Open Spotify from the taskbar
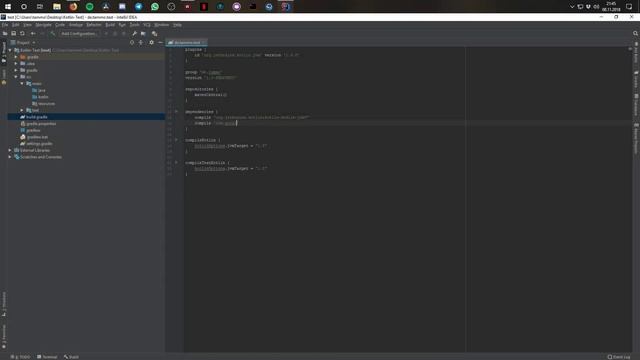 point(89,7)
